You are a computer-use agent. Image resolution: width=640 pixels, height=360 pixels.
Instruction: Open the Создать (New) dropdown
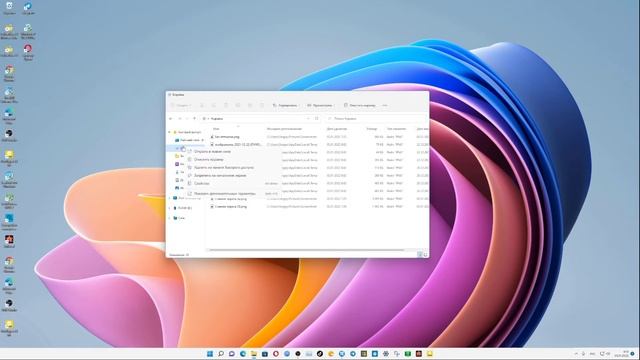(x=180, y=105)
